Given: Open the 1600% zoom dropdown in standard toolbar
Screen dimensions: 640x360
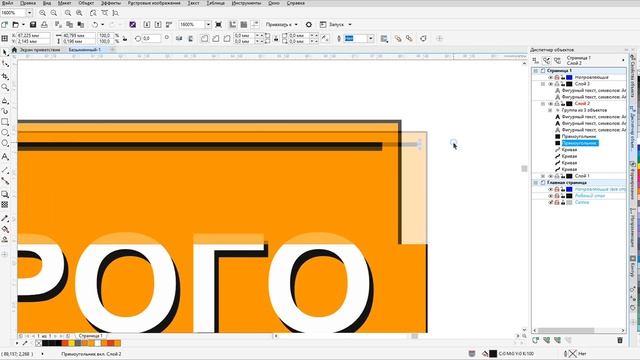Looking at the screenshot, I should pos(208,25).
